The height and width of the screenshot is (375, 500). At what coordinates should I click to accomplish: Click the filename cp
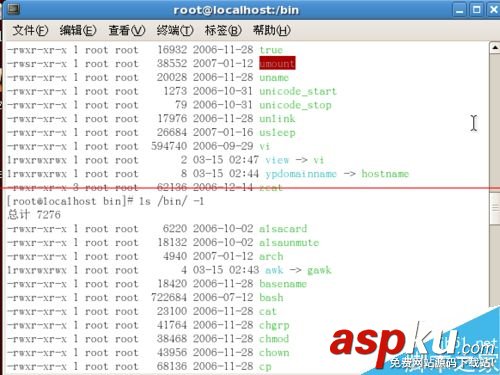point(265,367)
